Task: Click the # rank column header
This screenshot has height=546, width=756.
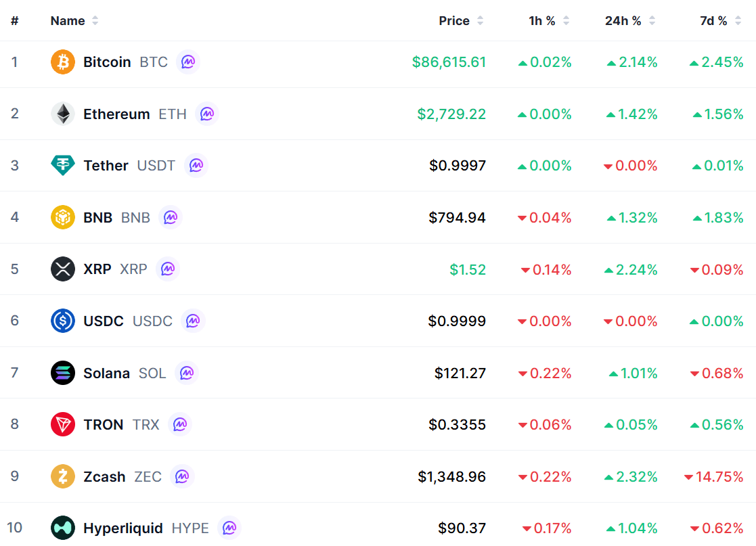Action: coord(15,21)
